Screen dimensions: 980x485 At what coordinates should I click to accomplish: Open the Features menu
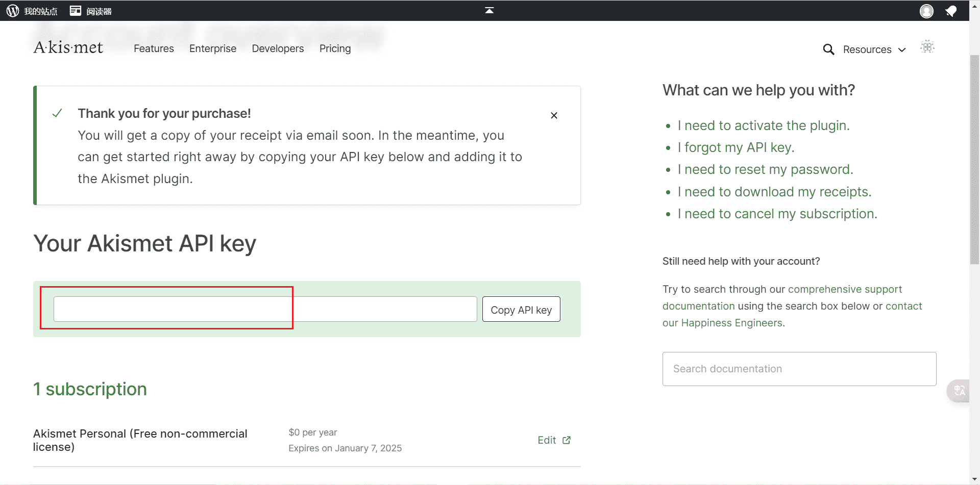coord(154,48)
